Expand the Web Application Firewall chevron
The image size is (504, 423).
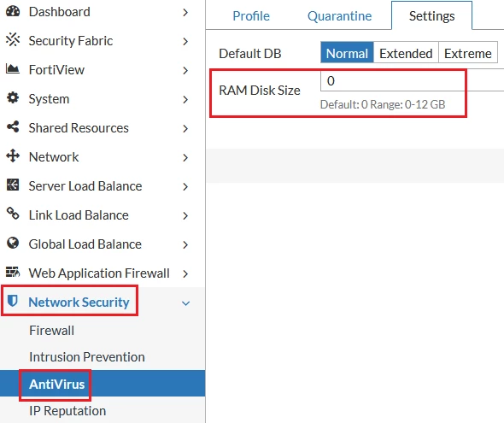[x=185, y=273]
